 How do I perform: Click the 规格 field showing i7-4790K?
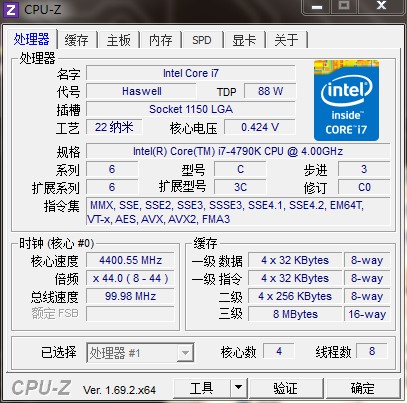(238, 151)
